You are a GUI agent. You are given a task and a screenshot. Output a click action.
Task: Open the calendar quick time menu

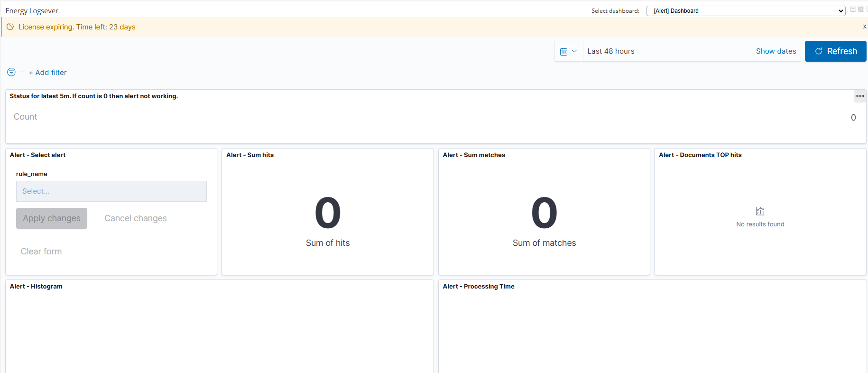pyautogui.click(x=569, y=51)
